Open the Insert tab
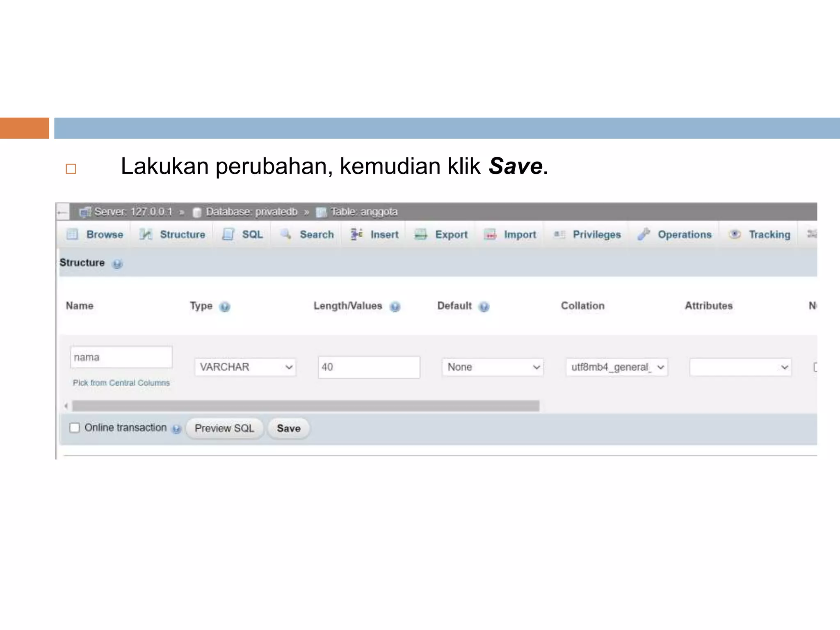Viewport: 840px width, 630px height. point(374,235)
